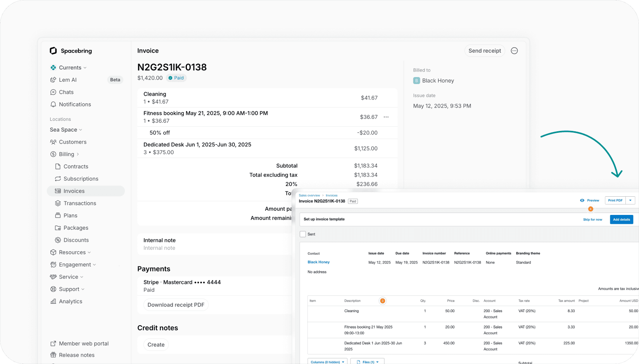
Task: Click Invoices breadcrumb link
Action: (x=332, y=196)
